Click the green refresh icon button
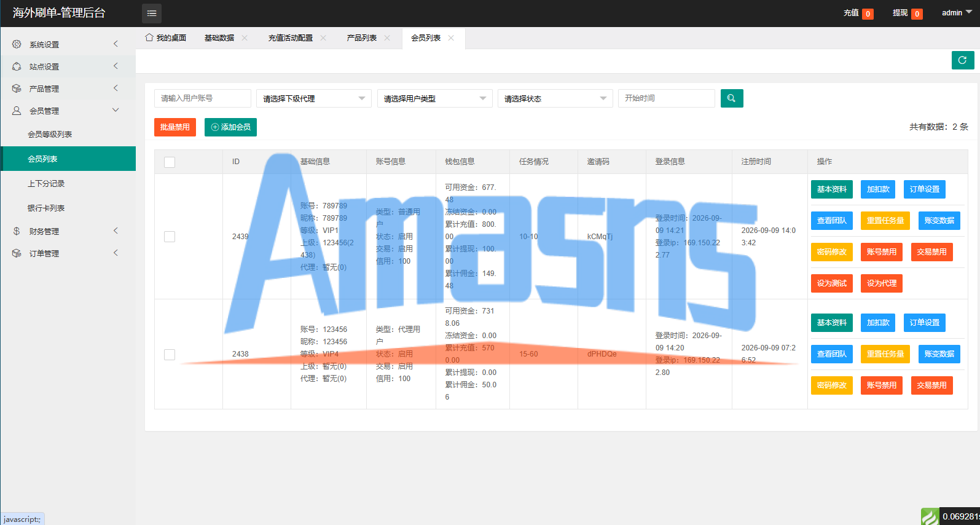 (963, 60)
